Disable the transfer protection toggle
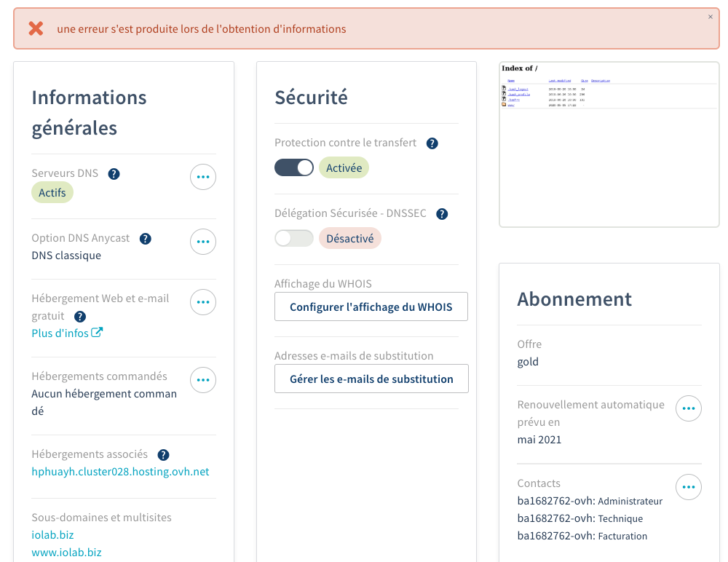The height and width of the screenshot is (562, 728). coord(294,168)
